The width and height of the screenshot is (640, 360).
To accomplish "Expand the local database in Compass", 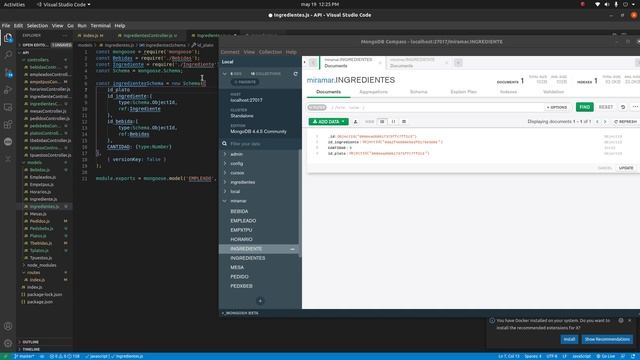I will [225, 191].
